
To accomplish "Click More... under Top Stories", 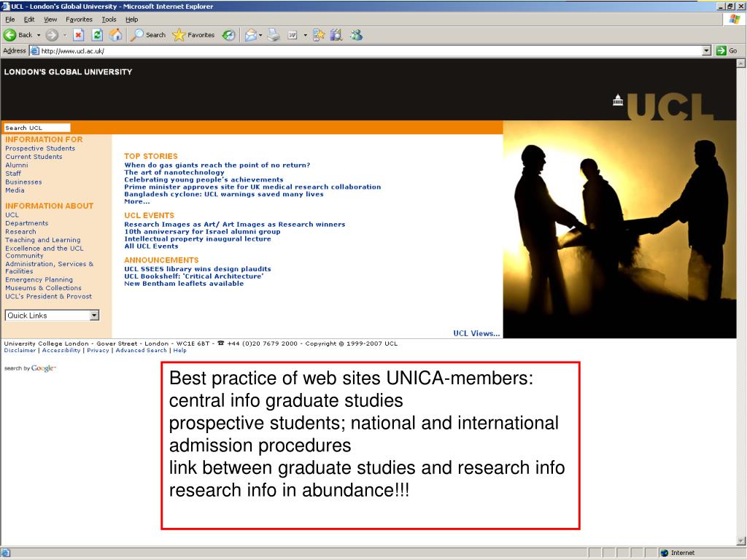I will [136, 201].
